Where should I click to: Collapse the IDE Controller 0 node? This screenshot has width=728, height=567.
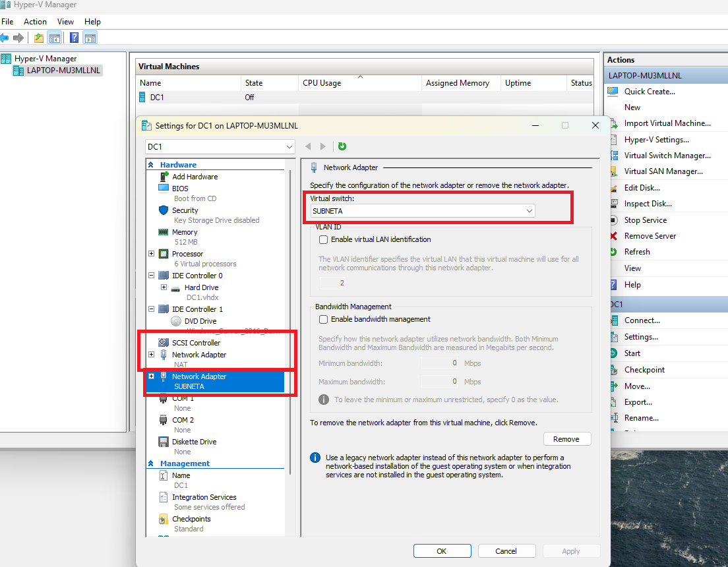click(x=152, y=276)
